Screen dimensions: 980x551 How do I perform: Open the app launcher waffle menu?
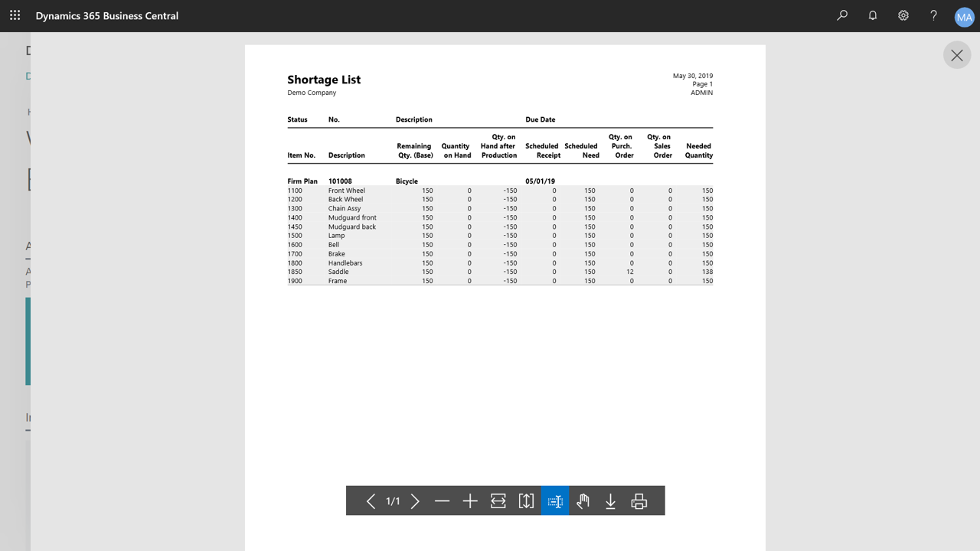tap(15, 15)
